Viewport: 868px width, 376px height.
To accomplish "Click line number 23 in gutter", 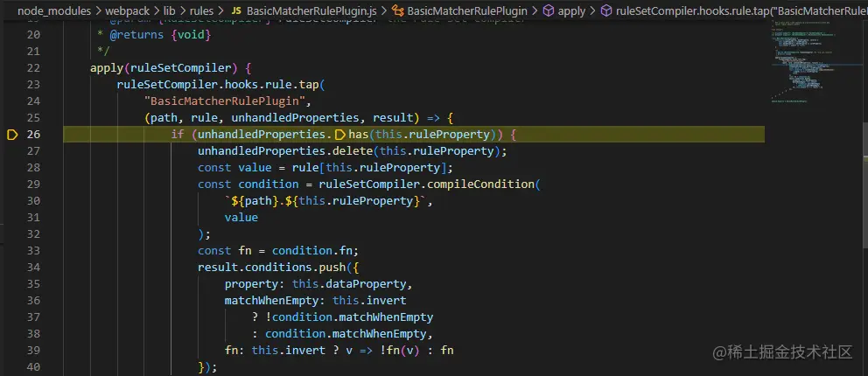I will (x=33, y=85).
